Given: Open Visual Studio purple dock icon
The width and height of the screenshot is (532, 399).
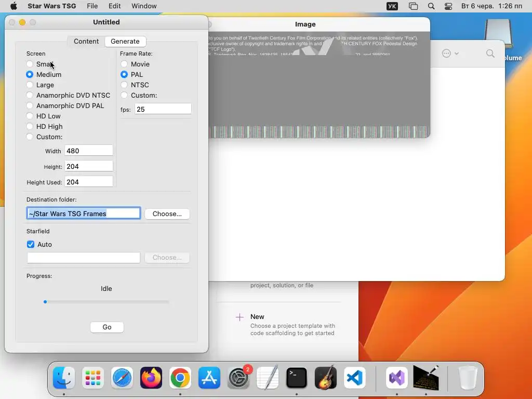Looking at the screenshot, I should pyautogui.click(x=396, y=378).
